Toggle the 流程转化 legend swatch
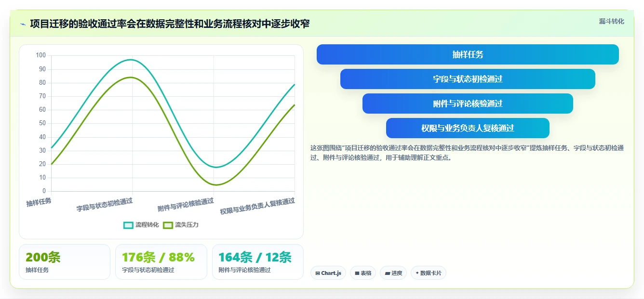Screen dimensions: 644x299 (x=128, y=225)
